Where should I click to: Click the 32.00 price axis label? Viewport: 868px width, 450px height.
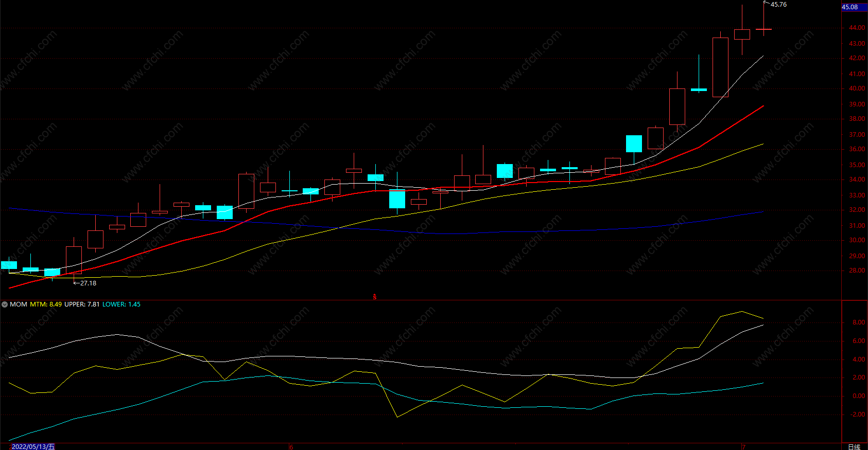click(857, 210)
